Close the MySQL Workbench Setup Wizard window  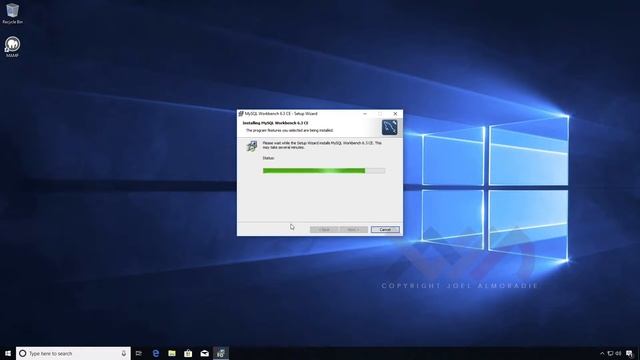coord(395,113)
